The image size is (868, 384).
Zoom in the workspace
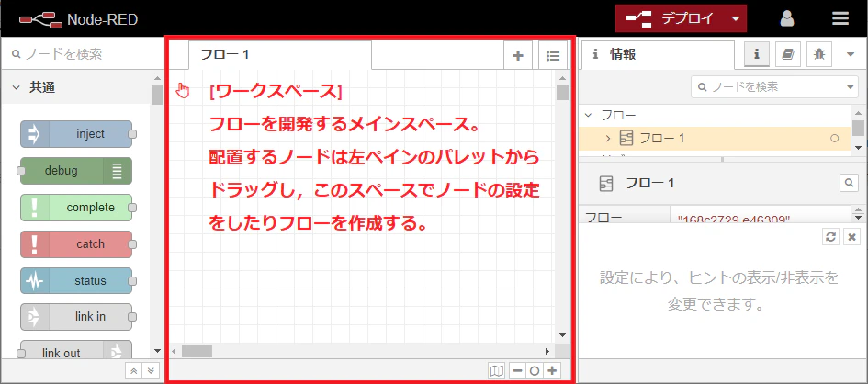[x=551, y=371]
